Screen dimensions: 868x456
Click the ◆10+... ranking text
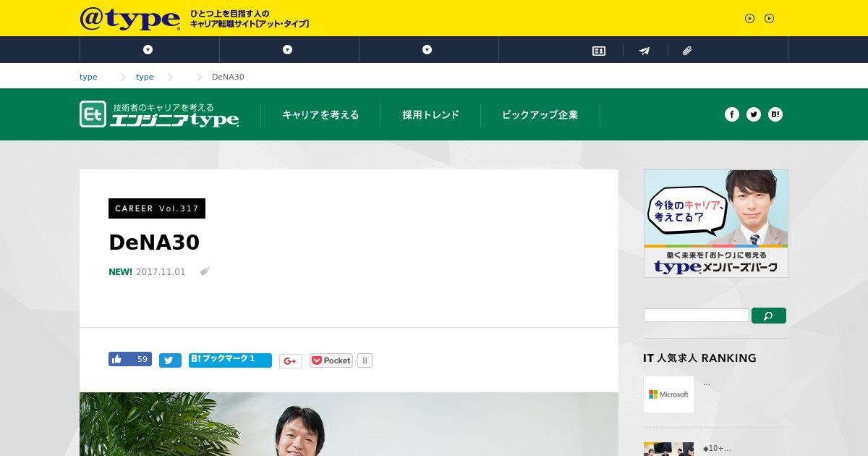pos(717,449)
